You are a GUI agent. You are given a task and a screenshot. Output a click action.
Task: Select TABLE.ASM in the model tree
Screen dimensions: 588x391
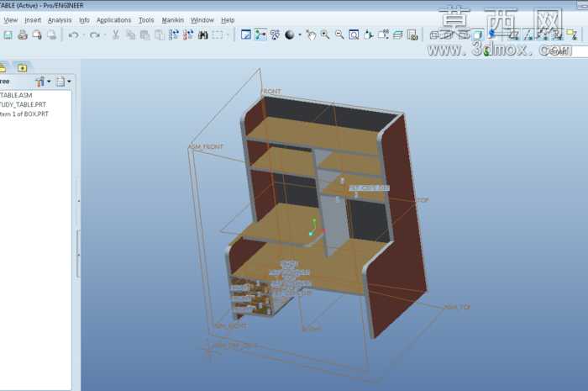tap(16, 95)
